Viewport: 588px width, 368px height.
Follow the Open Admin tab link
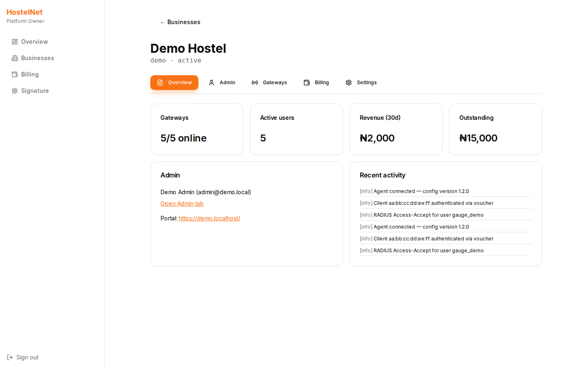(182, 204)
